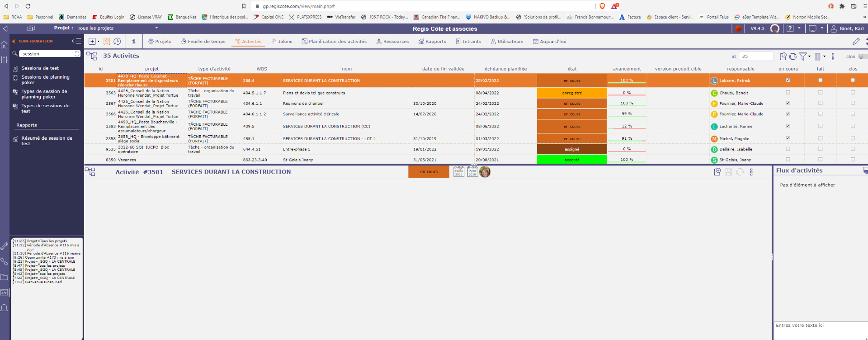
Task: Switch to the Feuille de temps tab
Action: coord(203,41)
